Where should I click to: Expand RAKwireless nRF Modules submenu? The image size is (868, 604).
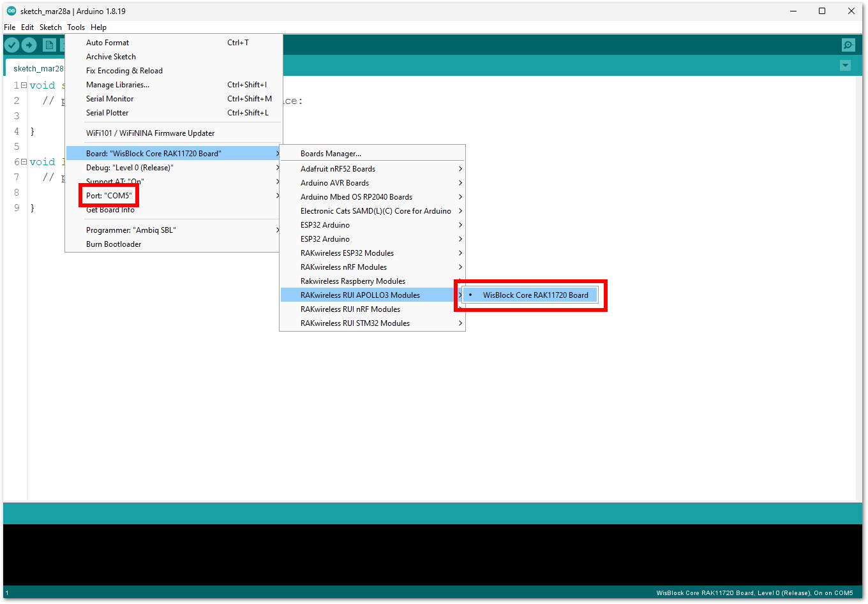pos(372,267)
